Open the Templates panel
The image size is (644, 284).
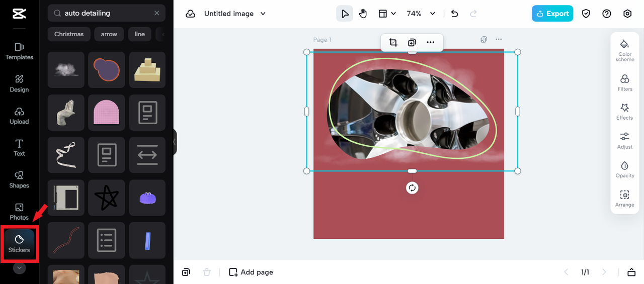[19, 51]
